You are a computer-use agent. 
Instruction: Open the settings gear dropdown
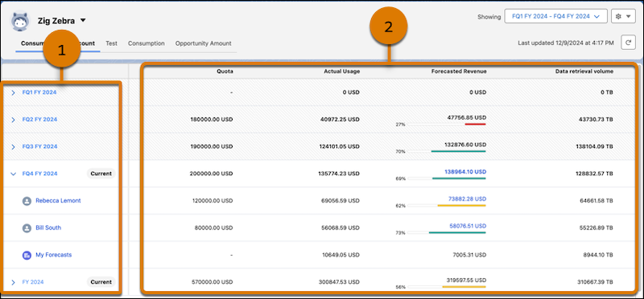pos(623,16)
